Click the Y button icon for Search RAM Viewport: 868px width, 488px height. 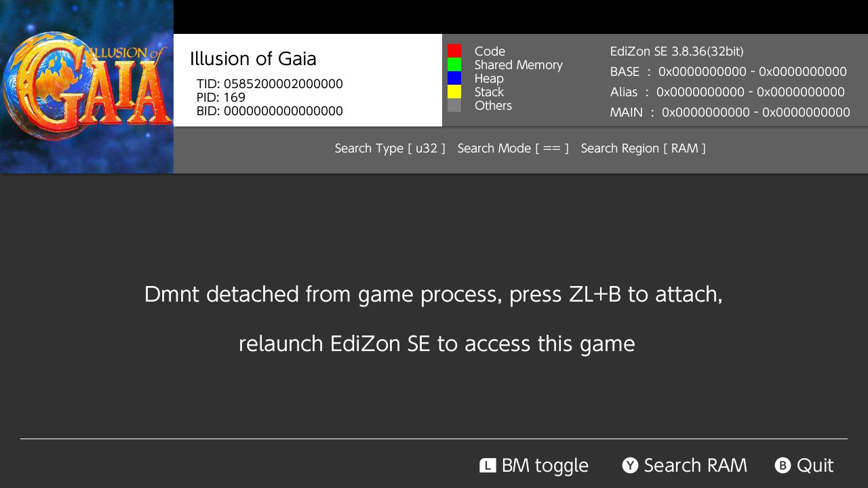tap(630, 466)
